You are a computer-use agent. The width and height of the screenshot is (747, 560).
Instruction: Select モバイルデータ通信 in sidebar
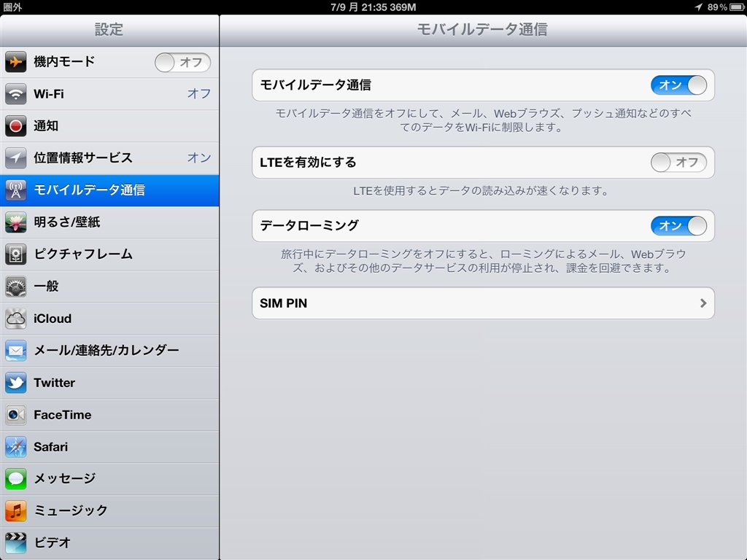coord(109,190)
